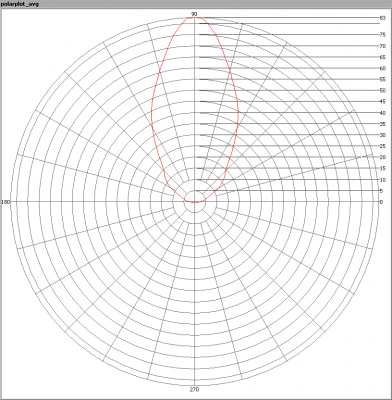Image resolution: width=392 pixels, height=400 pixels.
Task: Select the radial scale value 20
Action: (x=383, y=157)
